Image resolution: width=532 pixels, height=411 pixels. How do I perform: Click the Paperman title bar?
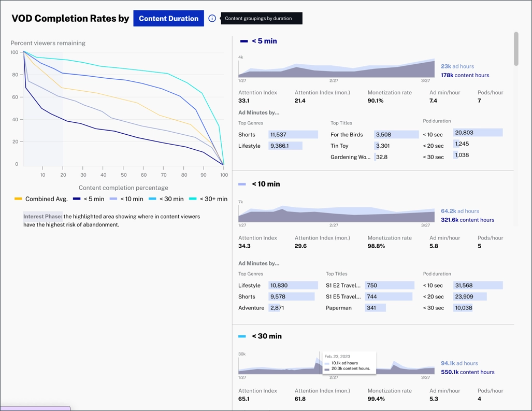(375, 308)
